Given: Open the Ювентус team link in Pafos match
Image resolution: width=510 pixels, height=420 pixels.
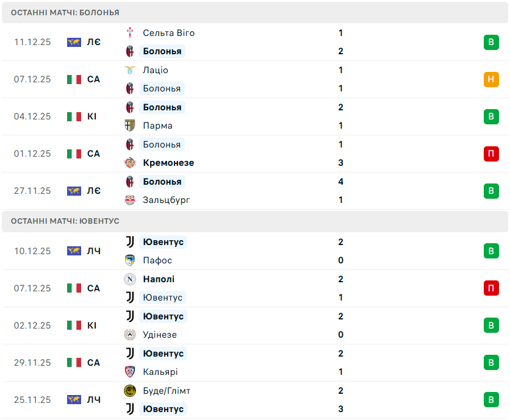Looking at the screenshot, I should tap(163, 242).
